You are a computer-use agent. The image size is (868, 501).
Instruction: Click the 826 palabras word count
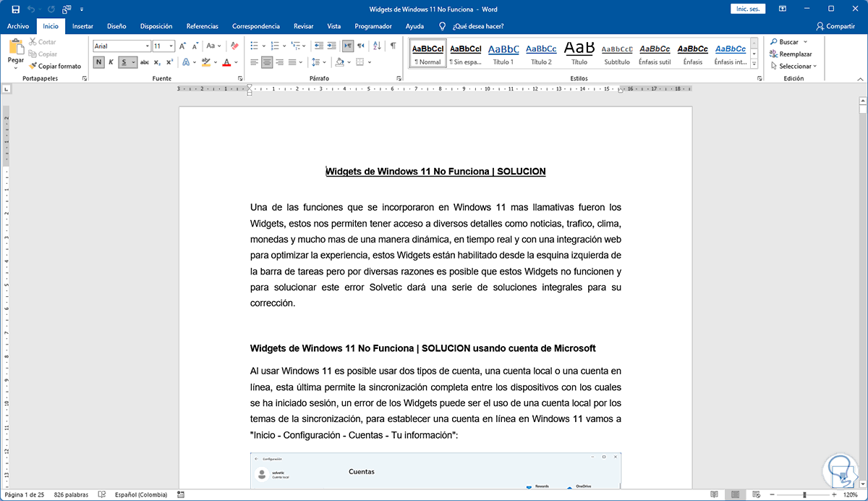tap(71, 494)
